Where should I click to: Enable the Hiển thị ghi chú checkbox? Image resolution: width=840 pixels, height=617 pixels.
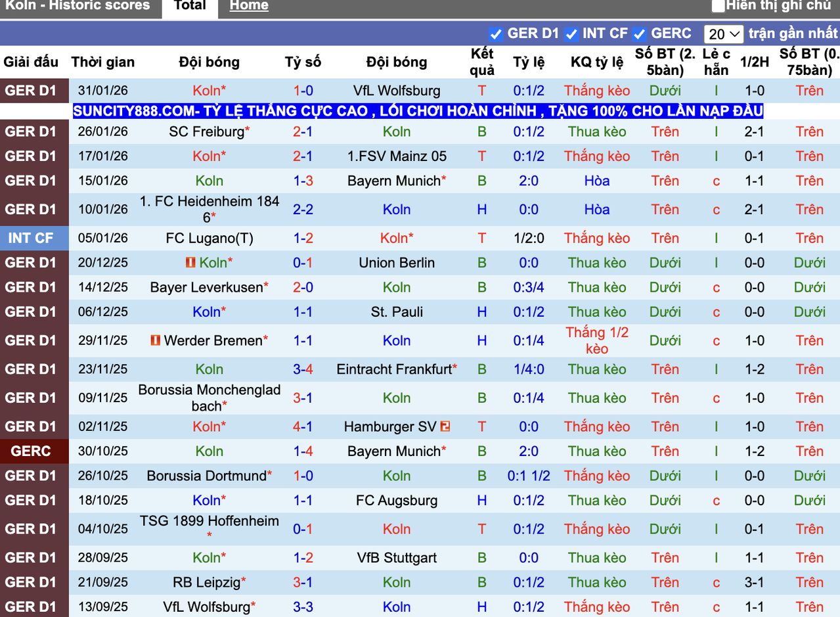point(718,6)
